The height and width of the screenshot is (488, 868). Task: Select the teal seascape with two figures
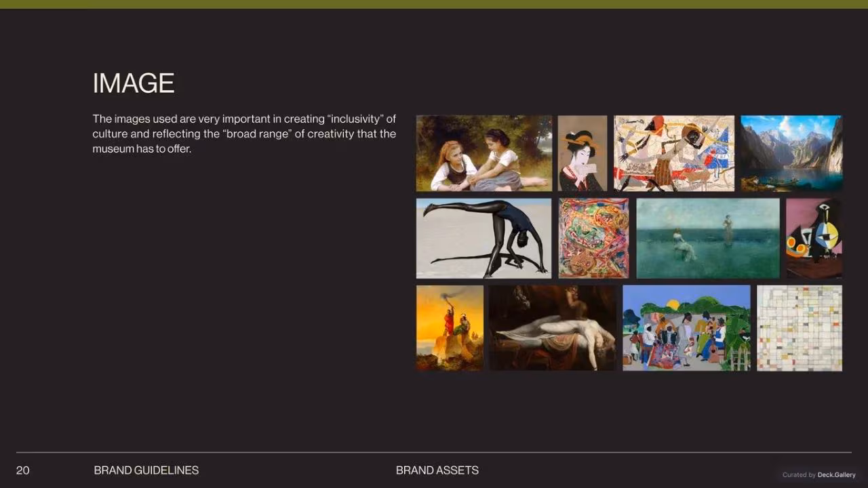(x=708, y=238)
